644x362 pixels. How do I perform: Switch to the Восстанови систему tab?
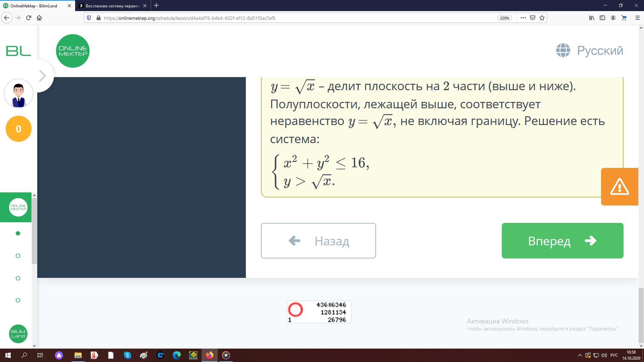pyautogui.click(x=112, y=6)
